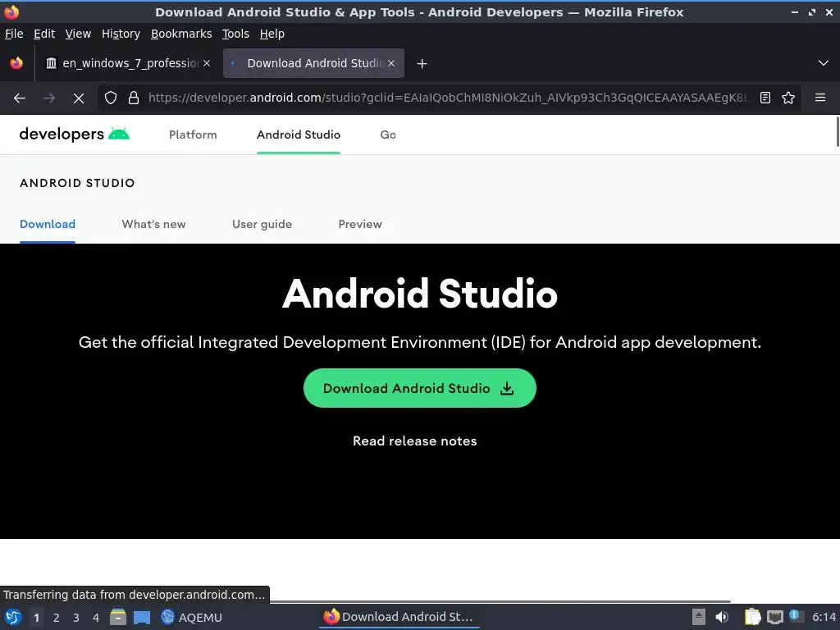
Task: Open the Tools menu
Action: point(235,34)
